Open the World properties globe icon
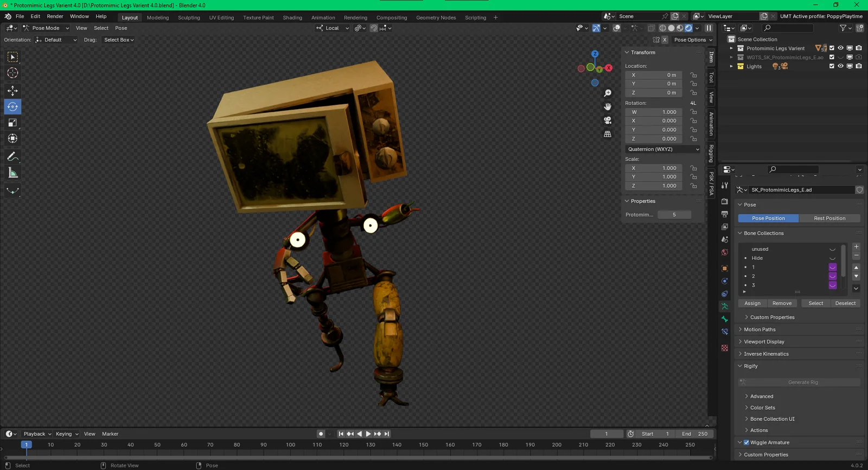Screen dimensions: 868x470 pyautogui.click(x=725, y=252)
